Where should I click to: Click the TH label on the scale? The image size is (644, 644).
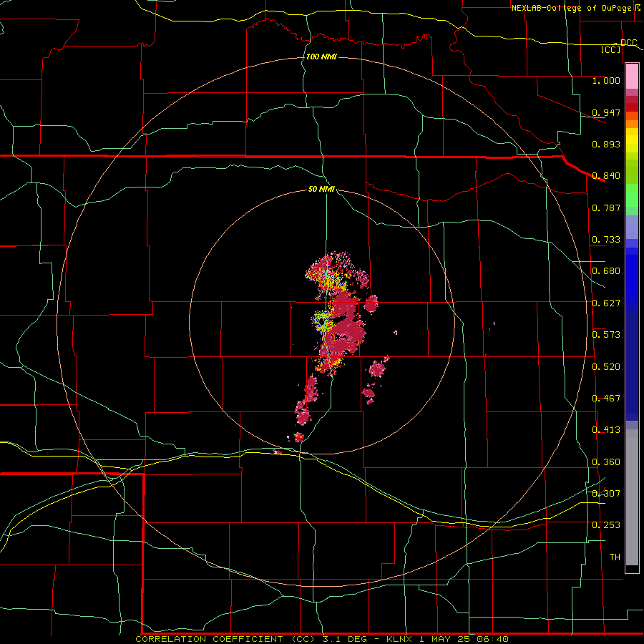coord(615,557)
